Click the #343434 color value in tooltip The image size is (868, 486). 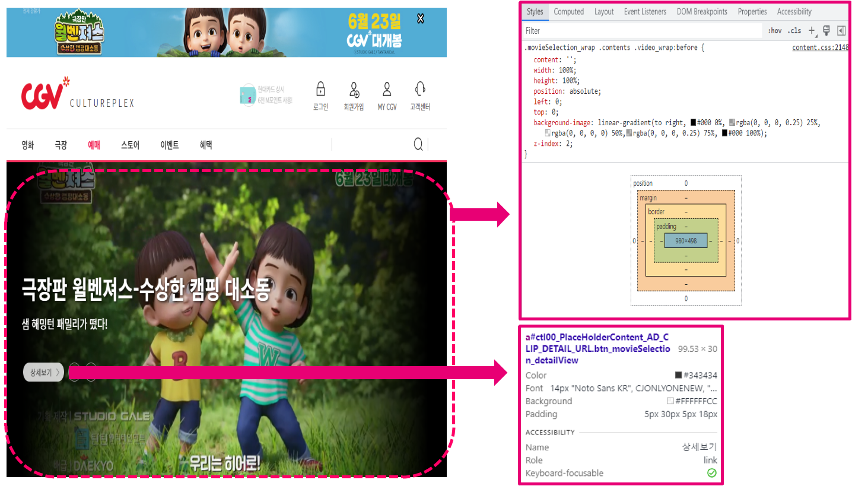click(700, 376)
